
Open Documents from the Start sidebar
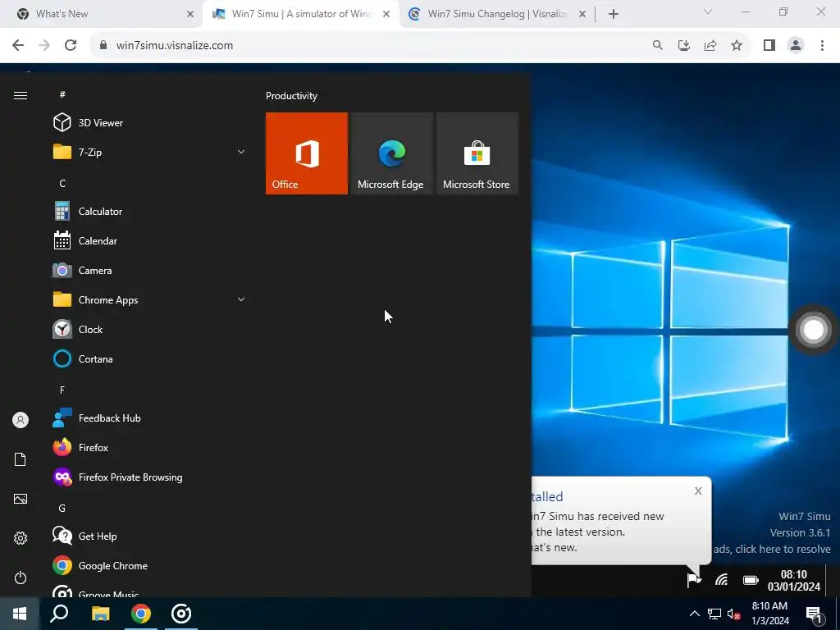click(21, 459)
